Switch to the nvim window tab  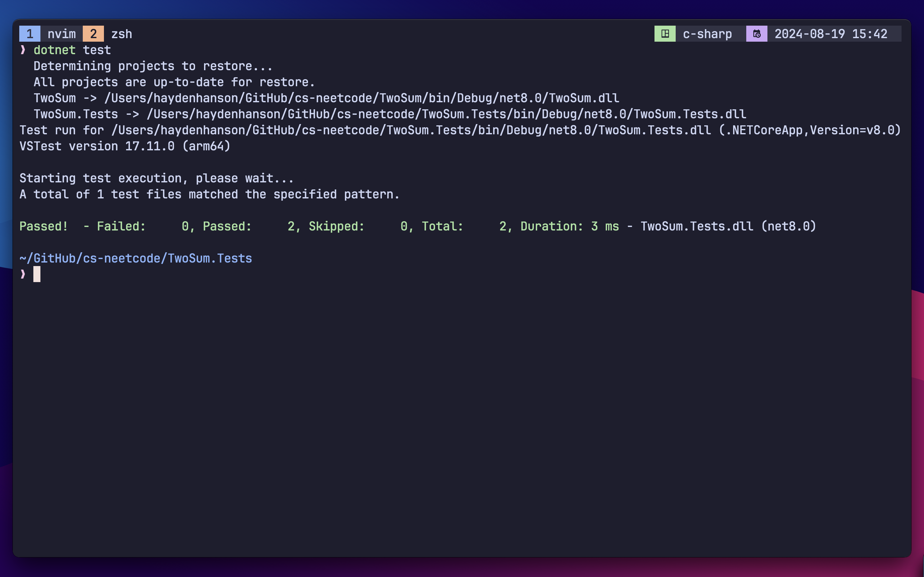pyautogui.click(x=62, y=34)
